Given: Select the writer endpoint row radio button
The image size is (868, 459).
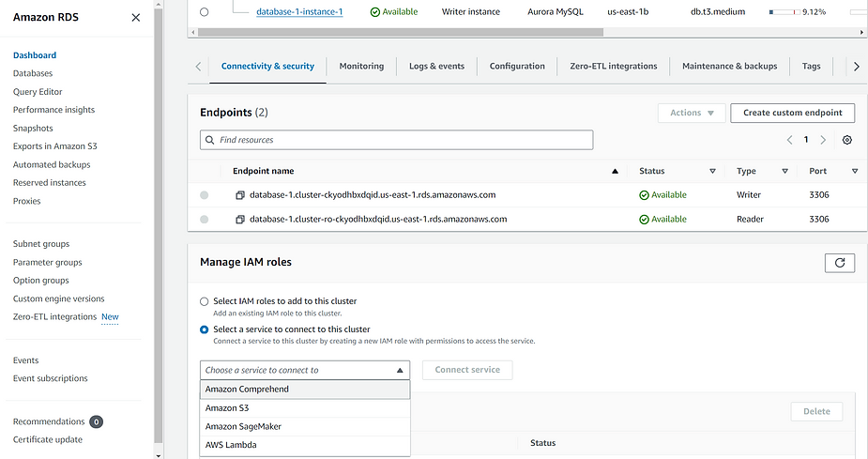Looking at the screenshot, I should (205, 195).
